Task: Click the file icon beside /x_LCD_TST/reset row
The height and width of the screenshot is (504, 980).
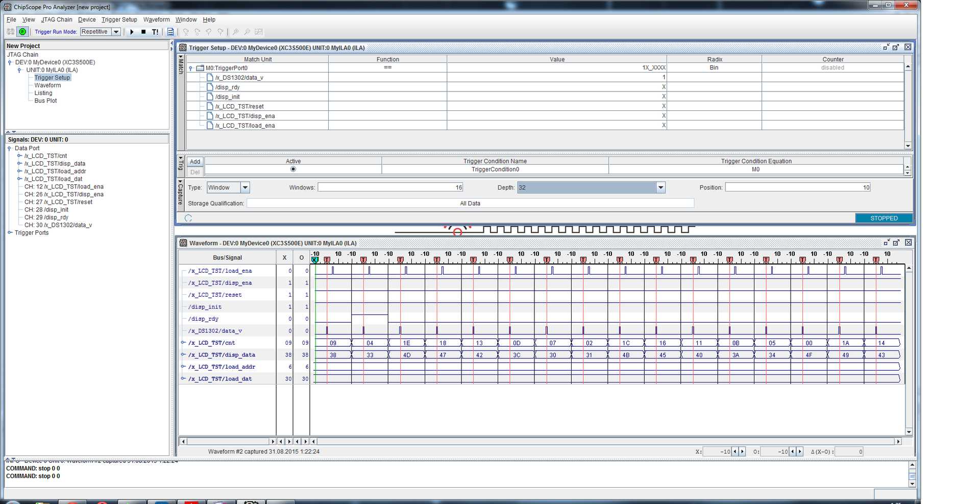Action: coord(210,106)
